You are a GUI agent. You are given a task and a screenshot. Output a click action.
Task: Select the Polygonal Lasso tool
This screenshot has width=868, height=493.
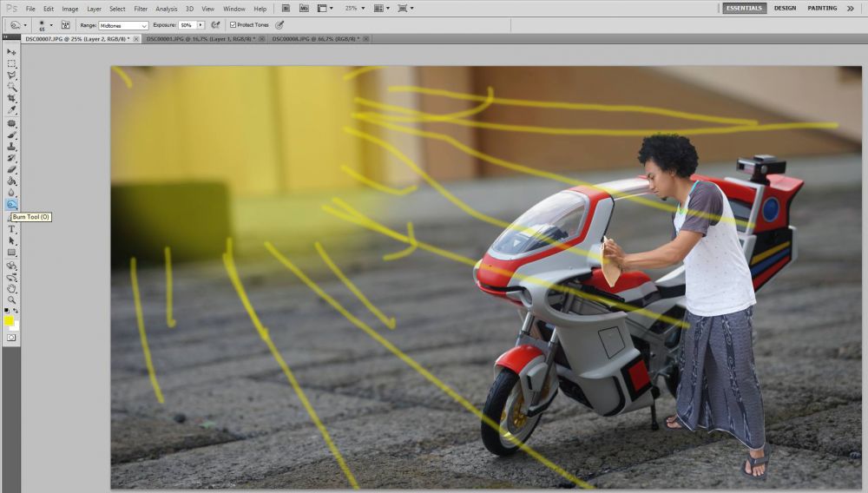pyautogui.click(x=11, y=76)
